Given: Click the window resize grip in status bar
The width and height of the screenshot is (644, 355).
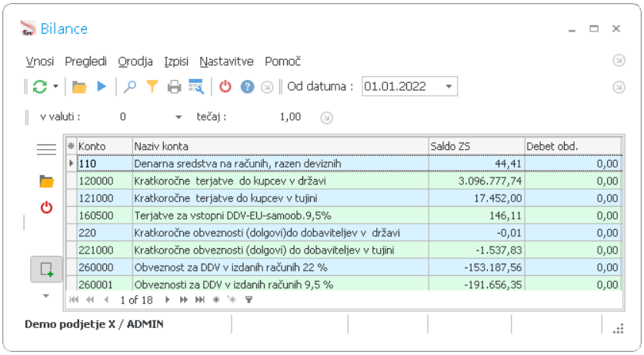Looking at the screenshot, I should pos(619,329).
